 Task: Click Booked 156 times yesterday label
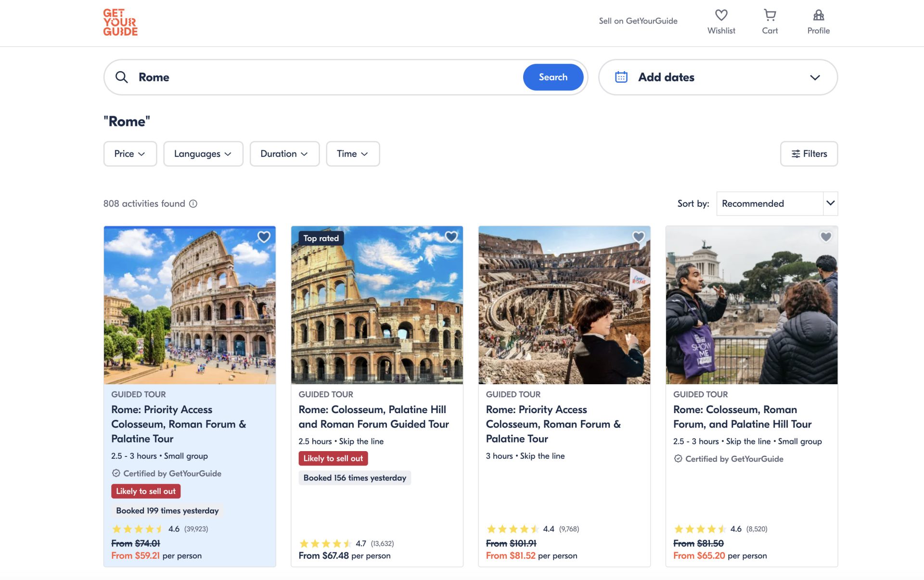point(355,478)
